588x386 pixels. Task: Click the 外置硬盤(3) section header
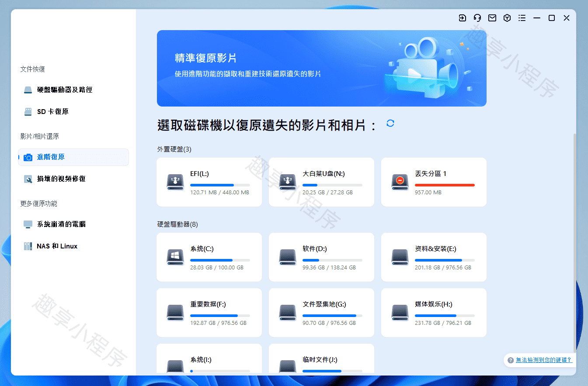coord(174,149)
